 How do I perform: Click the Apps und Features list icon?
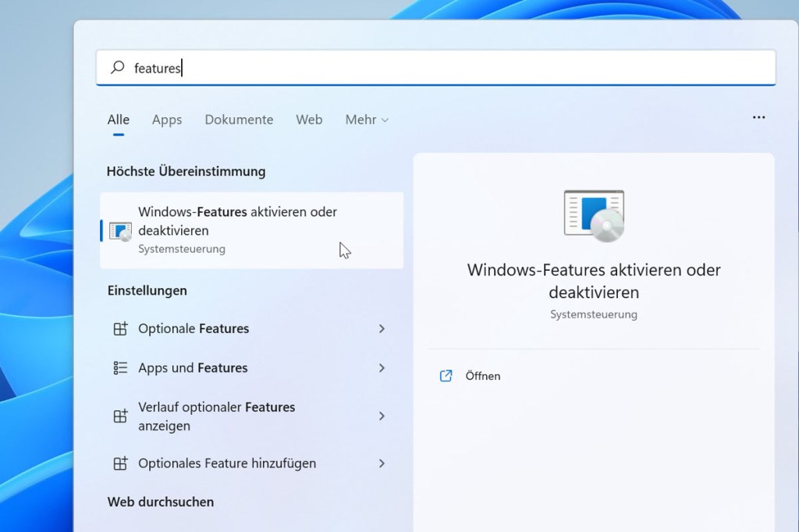(x=120, y=368)
